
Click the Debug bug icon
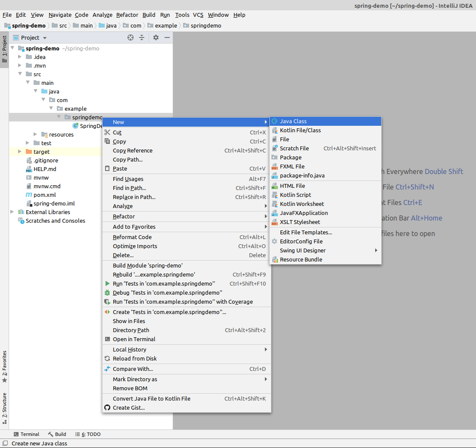(107, 292)
